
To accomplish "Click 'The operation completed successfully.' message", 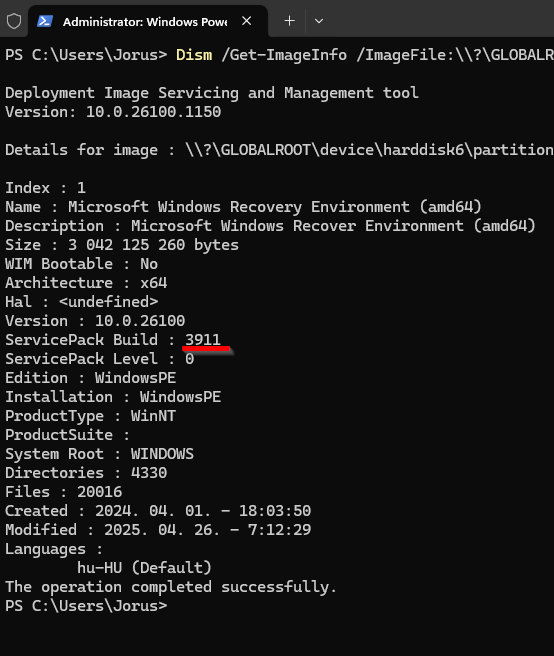I will (x=171, y=587).
